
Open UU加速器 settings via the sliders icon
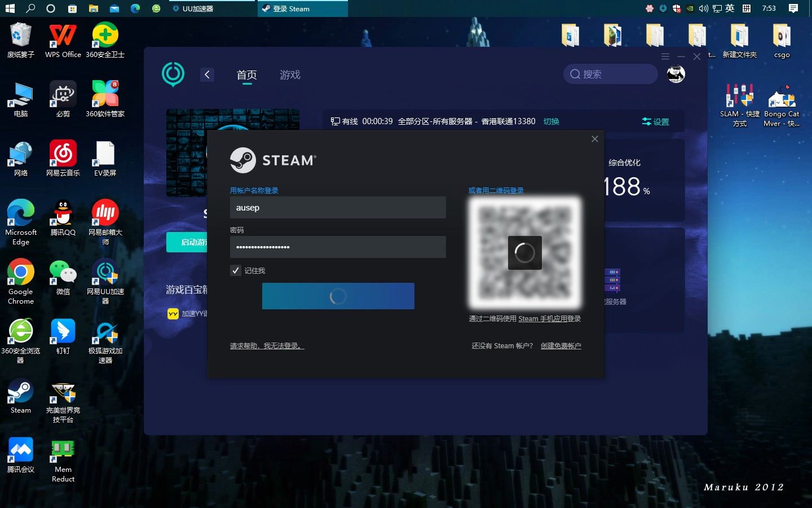click(x=656, y=121)
